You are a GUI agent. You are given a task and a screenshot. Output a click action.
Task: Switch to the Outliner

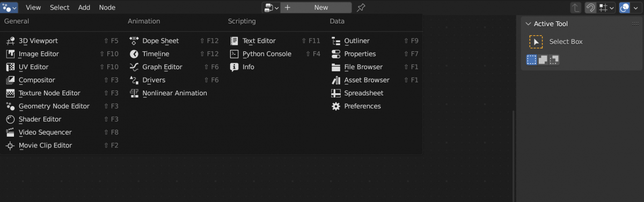[375, 41]
